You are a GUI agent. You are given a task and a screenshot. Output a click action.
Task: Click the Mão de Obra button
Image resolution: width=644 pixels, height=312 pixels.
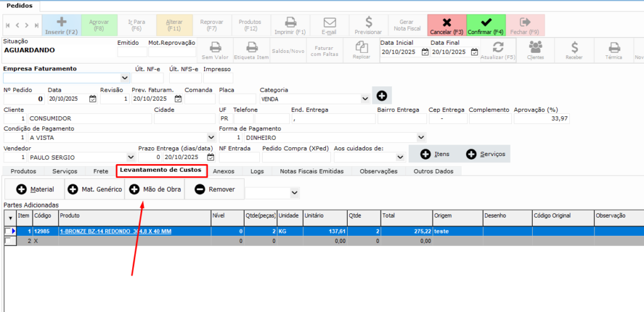pyautogui.click(x=153, y=189)
